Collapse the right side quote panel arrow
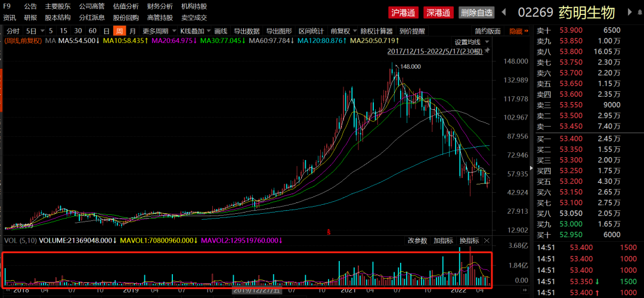 coord(532,169)
